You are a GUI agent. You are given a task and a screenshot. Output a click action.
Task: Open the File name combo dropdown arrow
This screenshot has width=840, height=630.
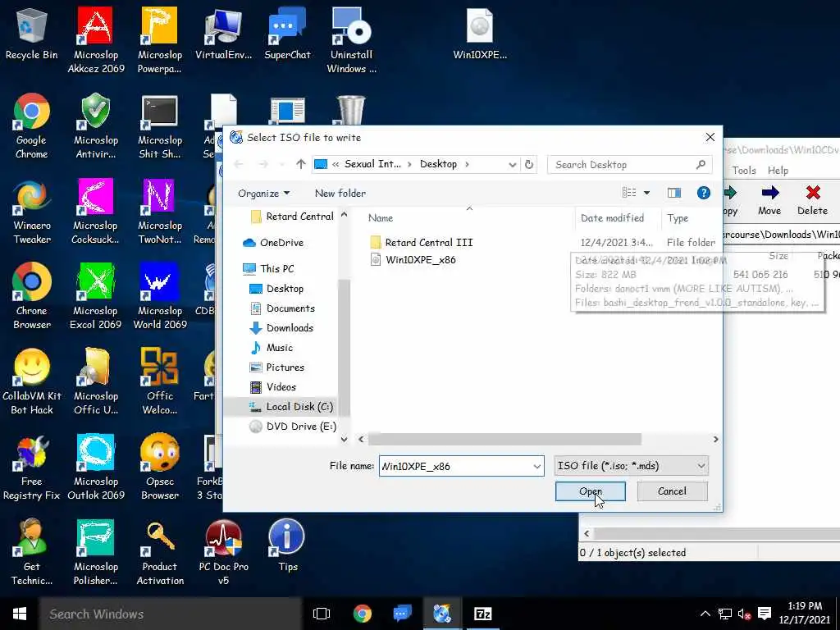pyautogui.click(x=536, y=467)
